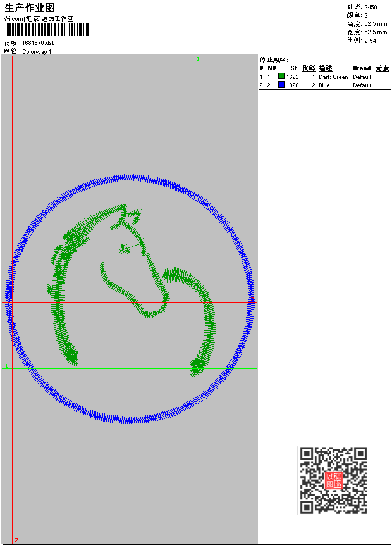Click the file name 1681870.dst
The height and width of the screenshot is (545, 392).
[x=38, y=43]
